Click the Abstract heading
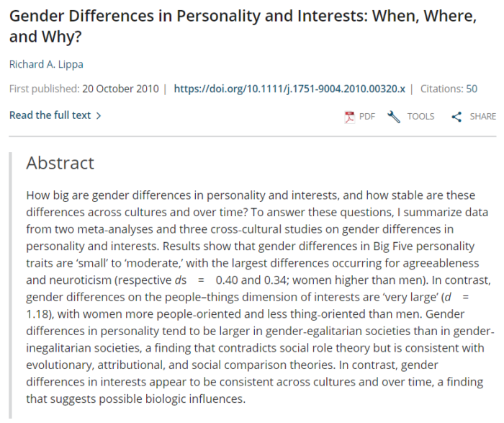504x423 pixels. pos(60,163)
